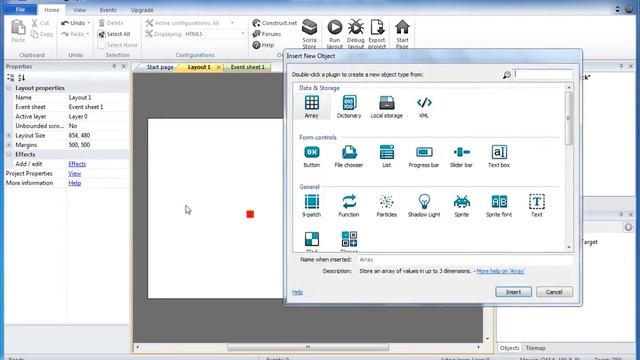Open the dialog Help link
The width and height of the screenshot is (640, 360).
297,292
